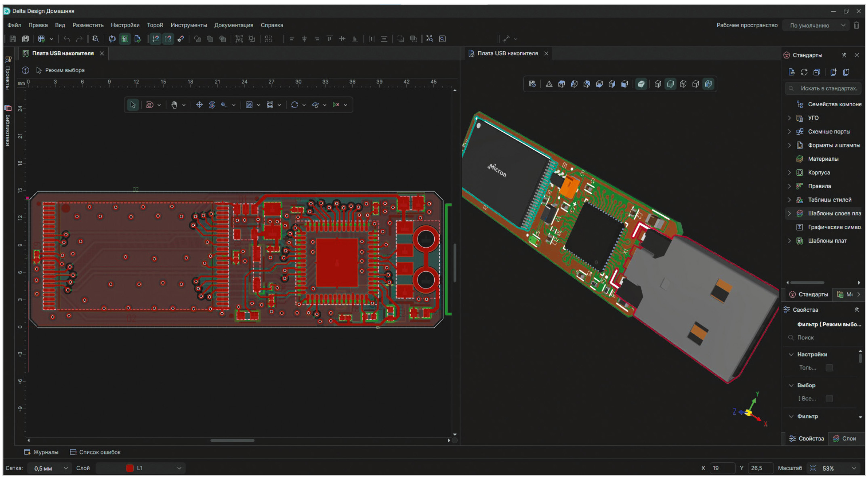Pin the Стандарты panel

844,55
